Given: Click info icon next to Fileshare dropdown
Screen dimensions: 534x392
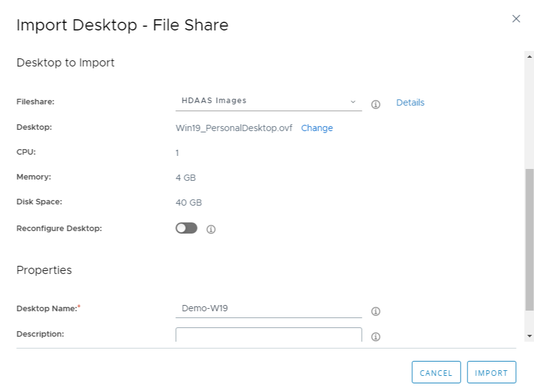Looking at the screenshot, I should (x=375, y=104).
